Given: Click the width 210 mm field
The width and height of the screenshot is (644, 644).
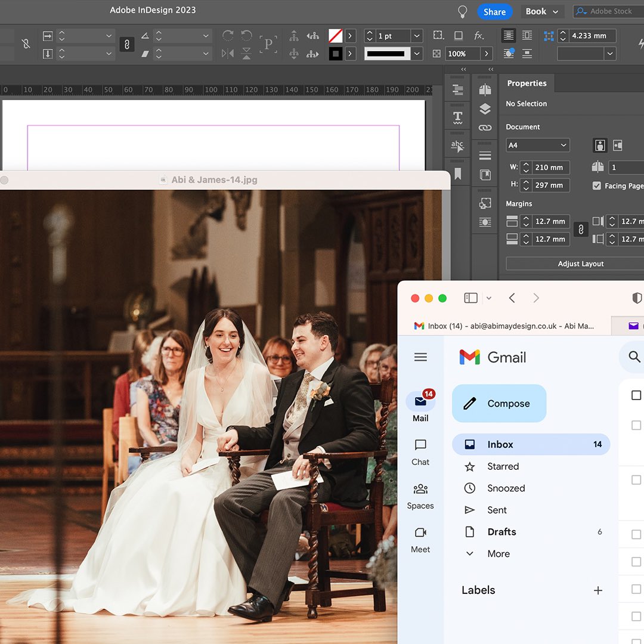Looking at the screenshot, I should 550,168.
